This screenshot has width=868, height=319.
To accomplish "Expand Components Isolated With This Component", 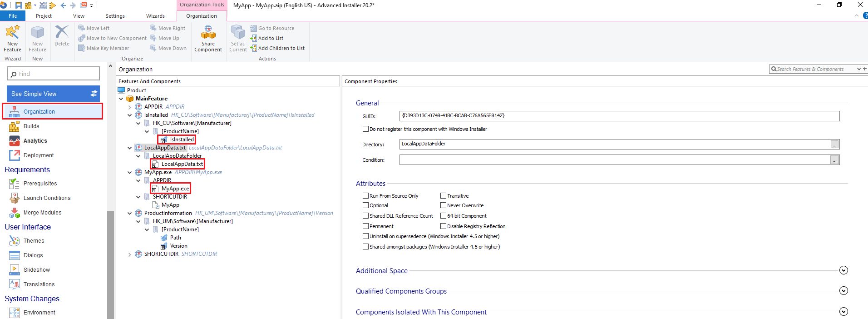I will click(x=843, y=312).
